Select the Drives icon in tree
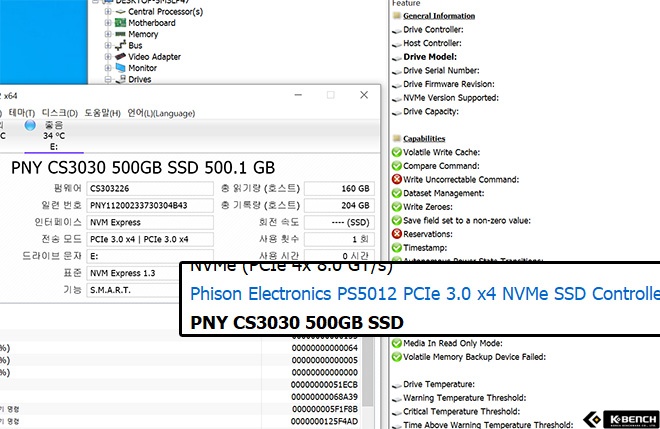This screenshot has width=660, height=429. (121, 79)
